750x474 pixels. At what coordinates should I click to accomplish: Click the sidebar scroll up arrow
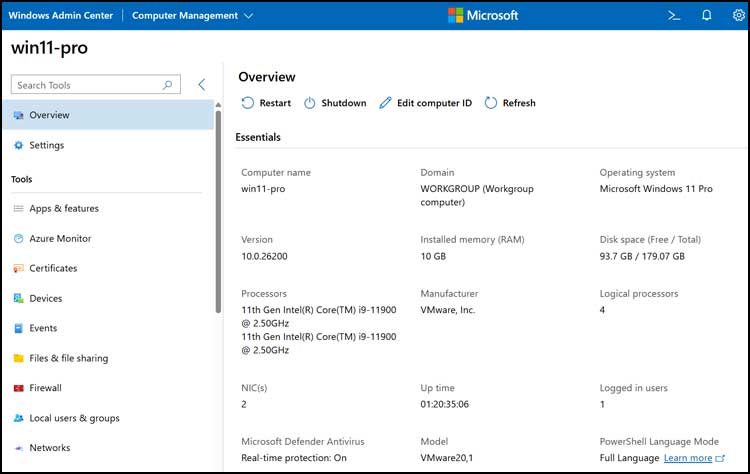point(218,105)
